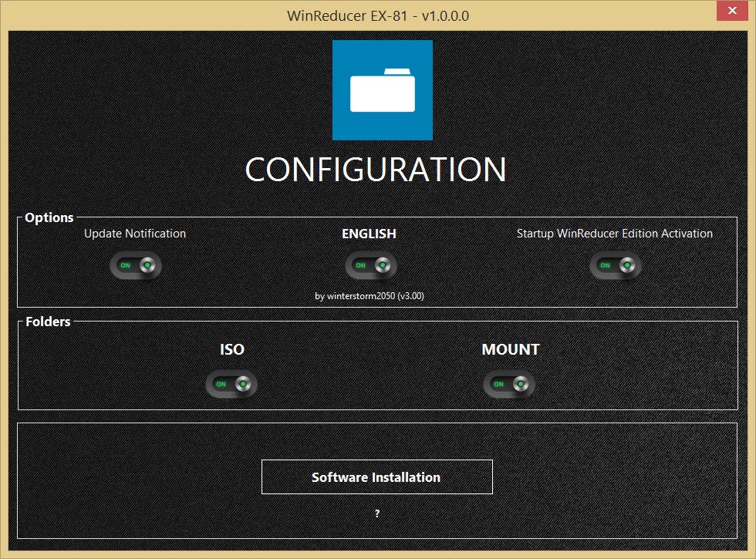
Task: Toggle the MOUNT folder switch
Action: coord(508,384)
